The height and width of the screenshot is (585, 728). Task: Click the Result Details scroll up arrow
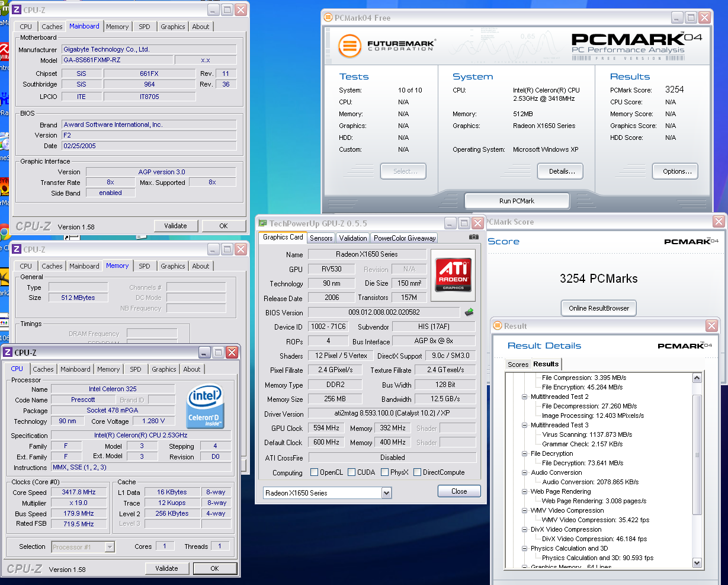pyautogui.click(x=697, y=379)
